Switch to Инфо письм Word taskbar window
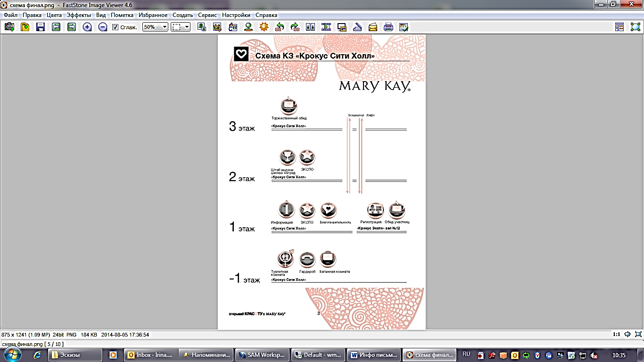 [373, 355]
